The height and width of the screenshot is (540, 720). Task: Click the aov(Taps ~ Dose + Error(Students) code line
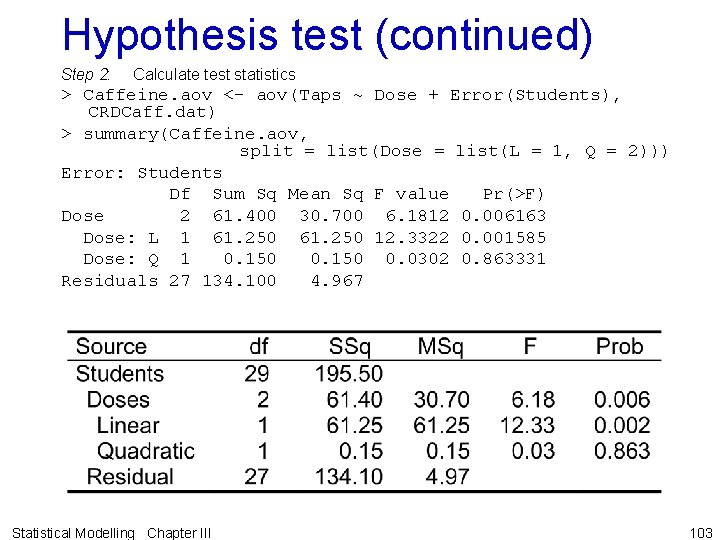(x=340, y=95)
